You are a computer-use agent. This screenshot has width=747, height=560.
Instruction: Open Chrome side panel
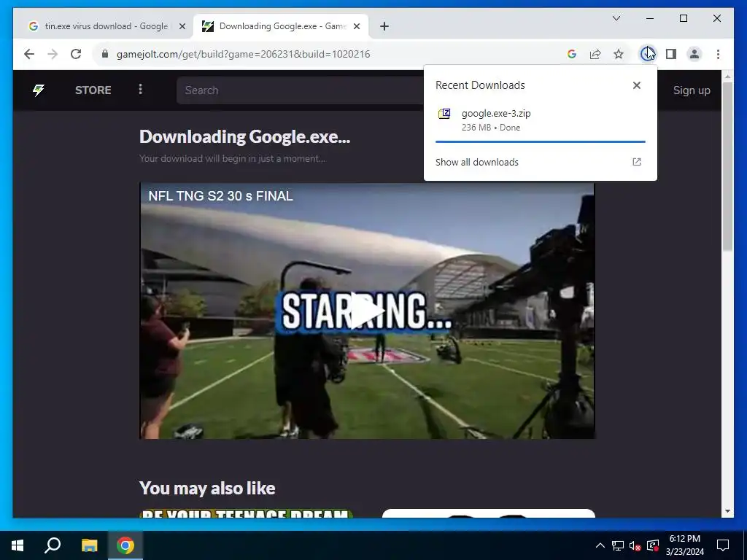click(x=671, y=54)
